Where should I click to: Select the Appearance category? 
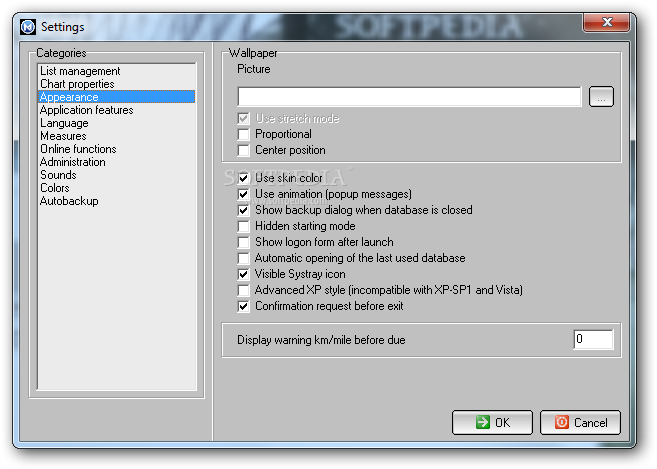116,97
